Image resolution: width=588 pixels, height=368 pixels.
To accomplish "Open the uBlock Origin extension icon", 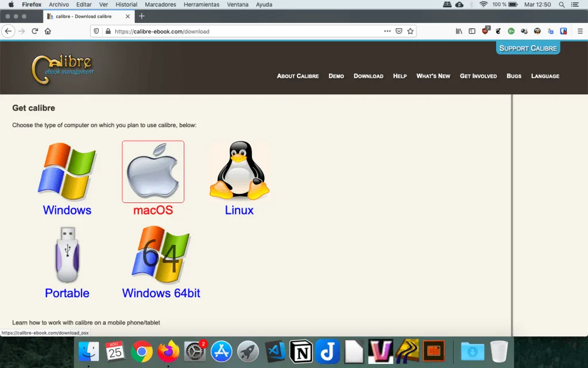I will tap(486, 31).
